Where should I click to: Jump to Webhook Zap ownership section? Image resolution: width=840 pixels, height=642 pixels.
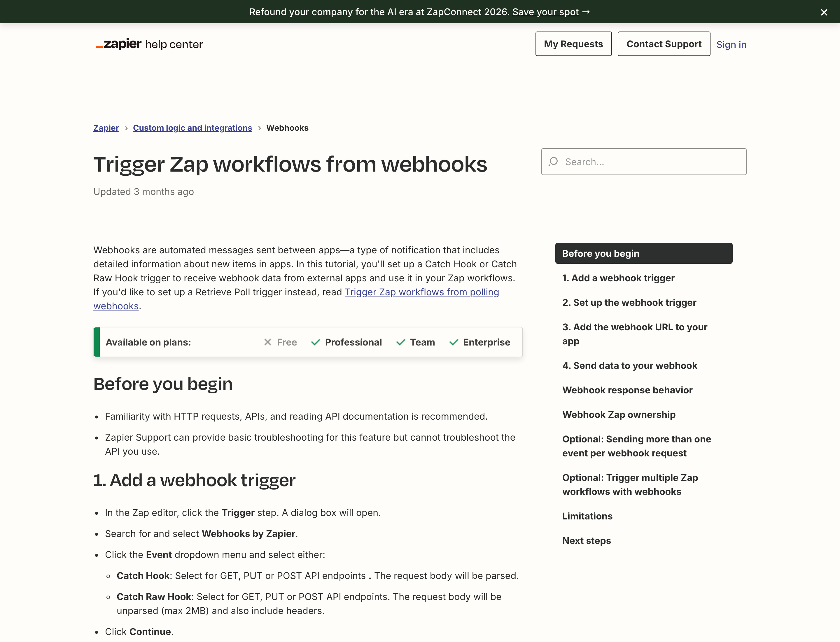click(619, 415)
